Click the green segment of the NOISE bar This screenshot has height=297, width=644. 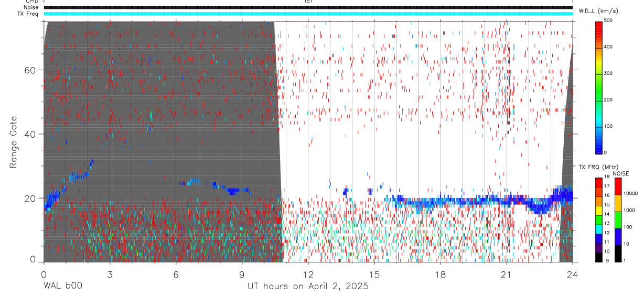click(618, 220)
